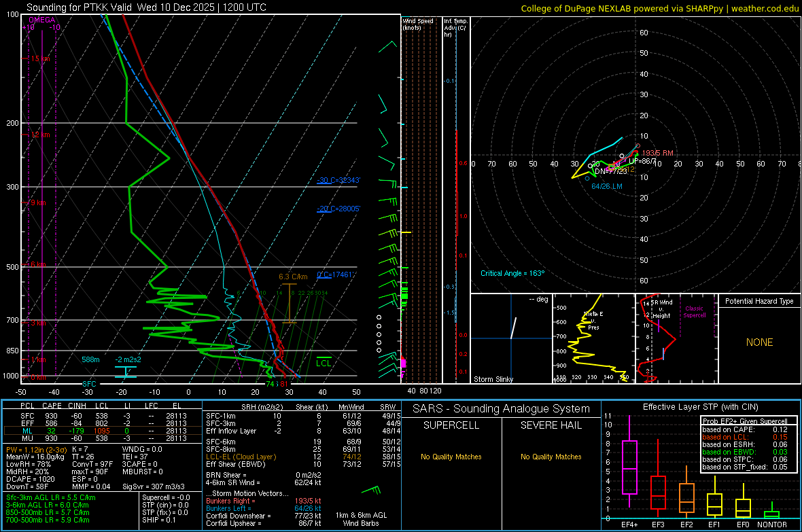Select the 'Eff Shear (EBWD)' row
The height and width of the screenshot is (532, 802).
pos(303,465)
